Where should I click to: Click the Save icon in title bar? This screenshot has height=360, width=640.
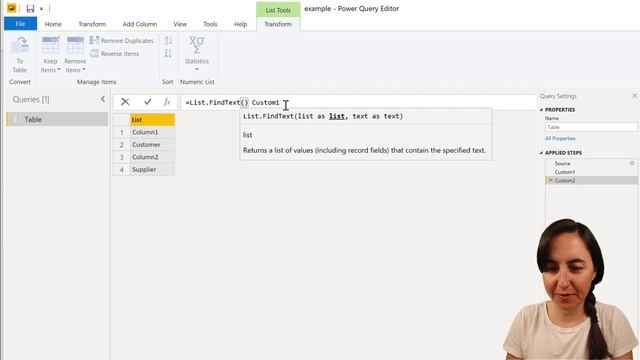[30, 8]
